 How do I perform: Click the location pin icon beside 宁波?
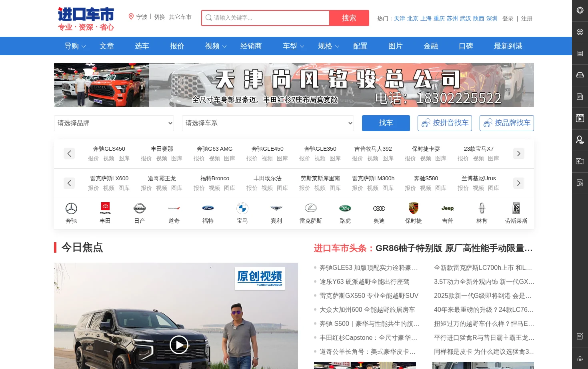tap(131, 16)
